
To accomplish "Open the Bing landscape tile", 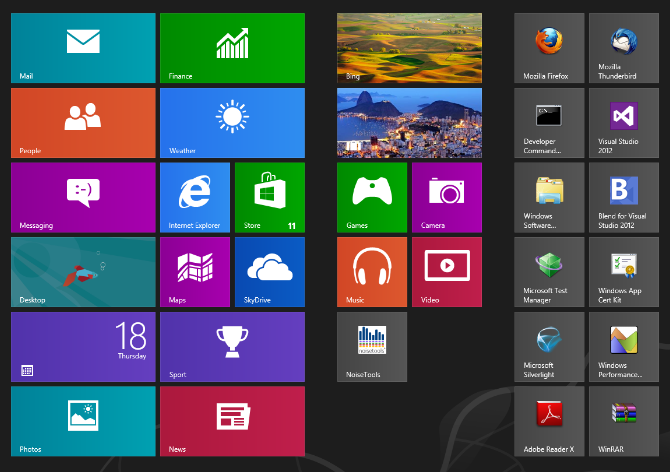I will click(x=409, y=48).
